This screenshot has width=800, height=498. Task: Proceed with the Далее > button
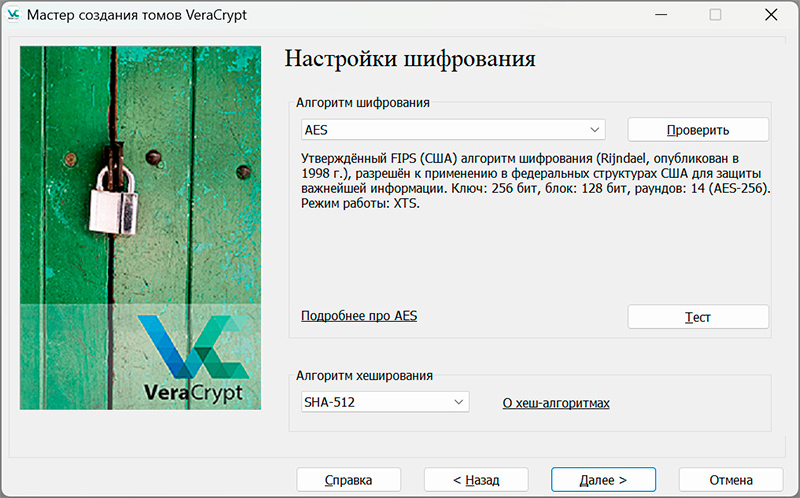click(603, 480)
